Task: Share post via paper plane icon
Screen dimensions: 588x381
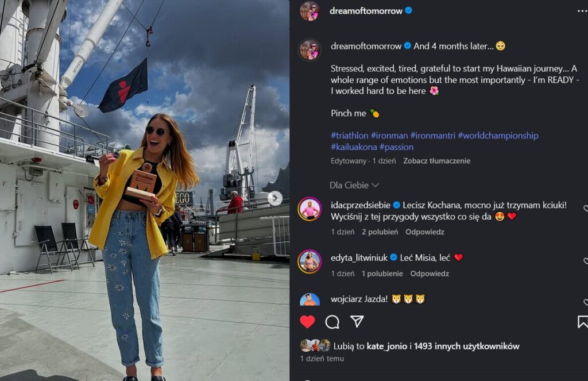Action: [357, 321]
